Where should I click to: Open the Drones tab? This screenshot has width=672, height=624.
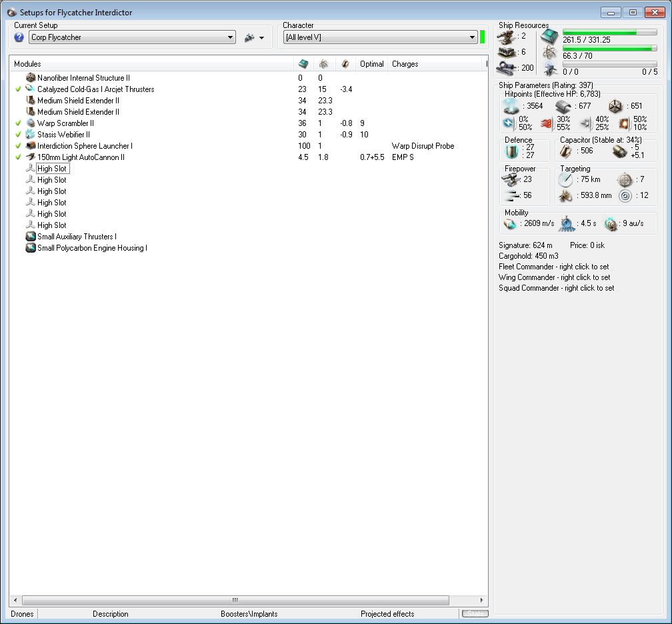click(22, 614)
